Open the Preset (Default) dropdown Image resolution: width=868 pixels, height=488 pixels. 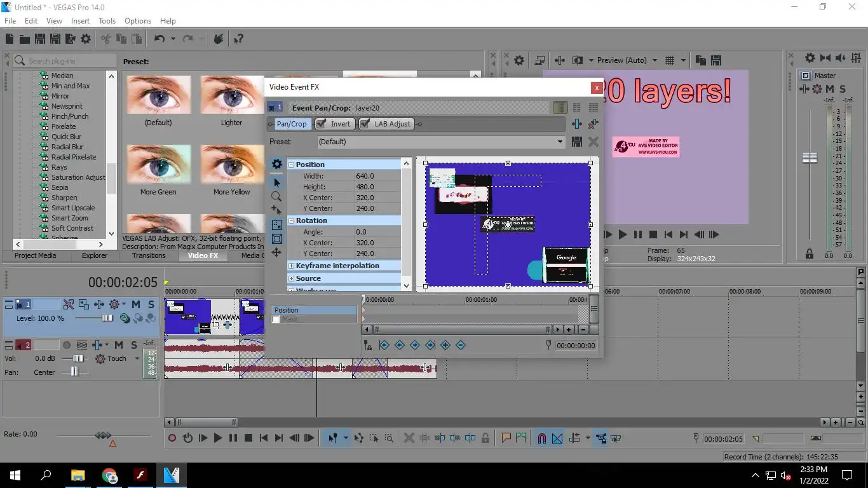pos(560,142)
